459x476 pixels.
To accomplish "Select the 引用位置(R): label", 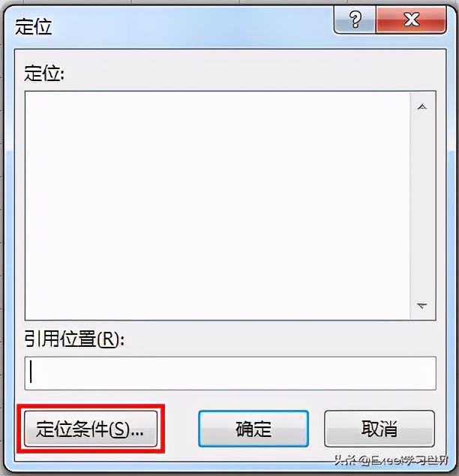I will 74,339.
